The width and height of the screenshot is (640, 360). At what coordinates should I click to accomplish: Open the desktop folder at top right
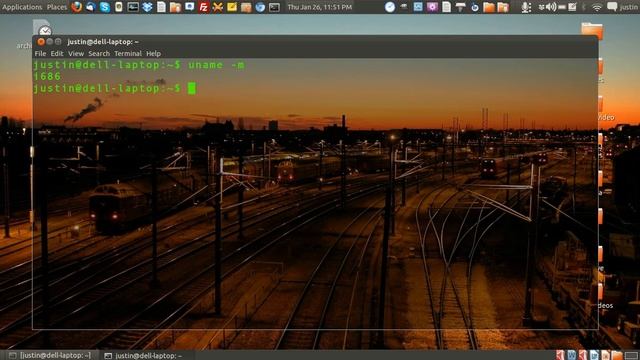(592, 31)
